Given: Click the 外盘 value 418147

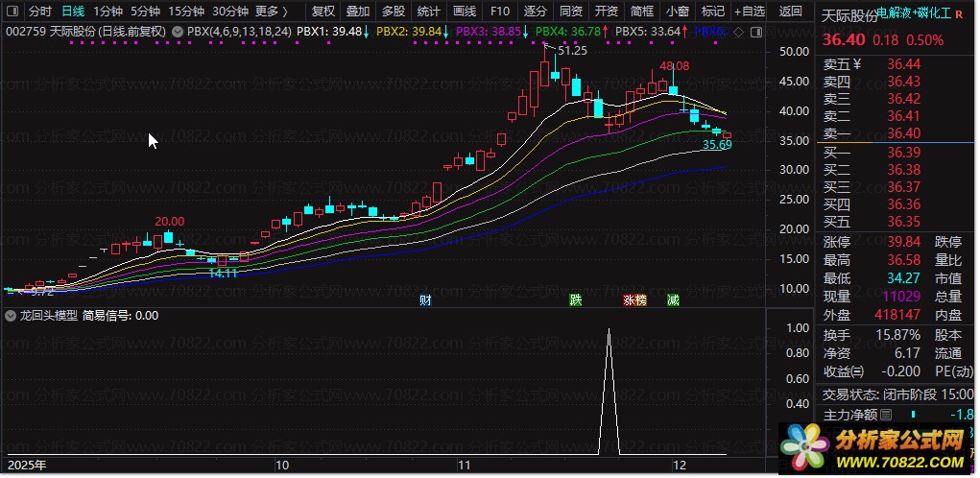Looking at the screenshot, I should pos(896,315).
